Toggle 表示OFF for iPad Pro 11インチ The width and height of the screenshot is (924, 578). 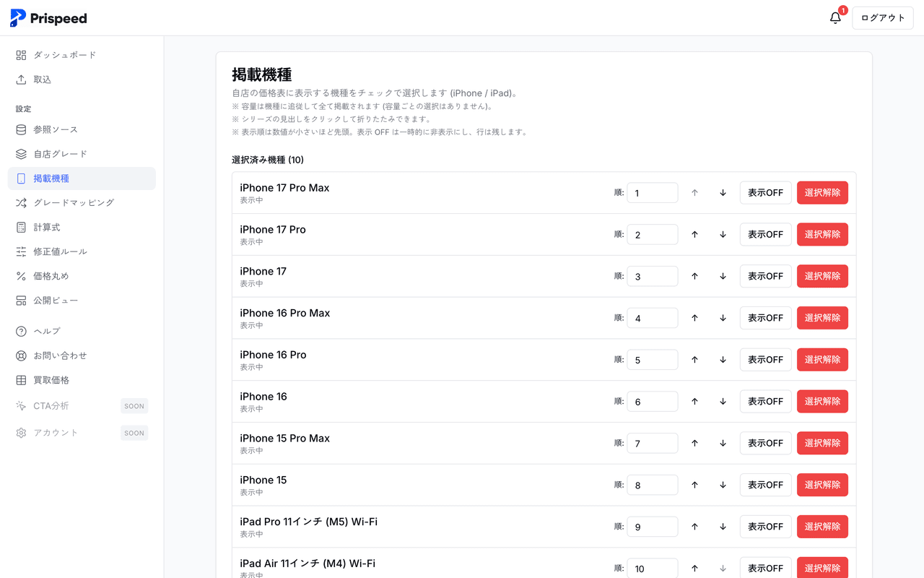[x=765, y=527]
